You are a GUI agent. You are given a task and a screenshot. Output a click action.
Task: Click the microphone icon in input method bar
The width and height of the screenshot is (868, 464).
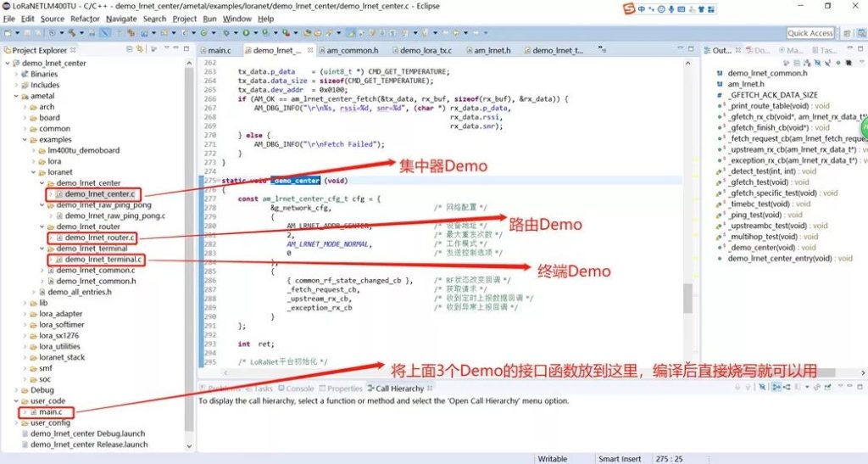click(x=671, y=9)
